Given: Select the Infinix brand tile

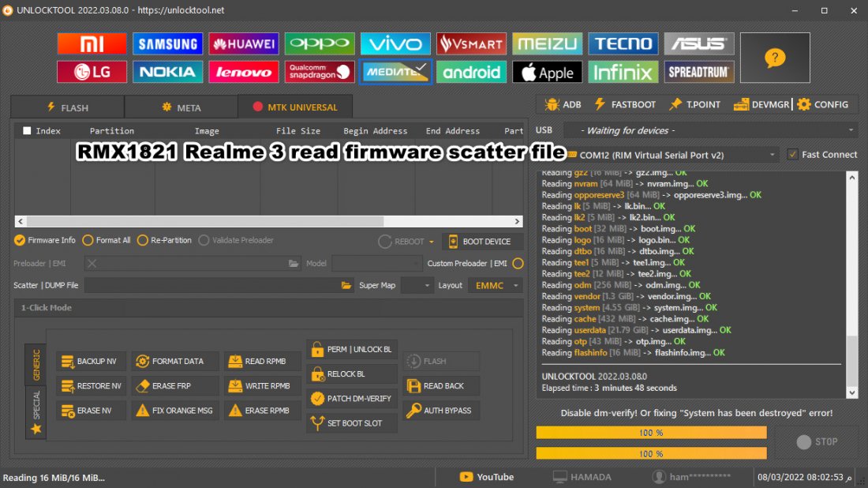Looking at the screenshot, I should 623,72.
